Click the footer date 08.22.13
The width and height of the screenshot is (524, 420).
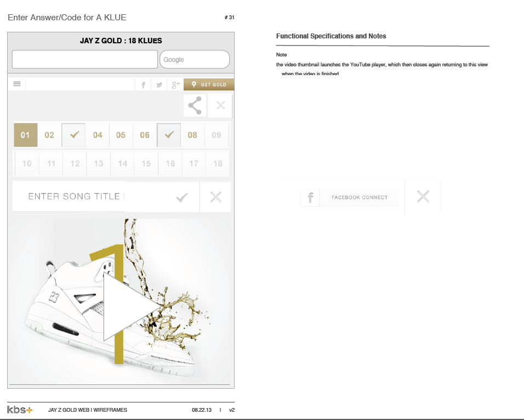point(202,410)
